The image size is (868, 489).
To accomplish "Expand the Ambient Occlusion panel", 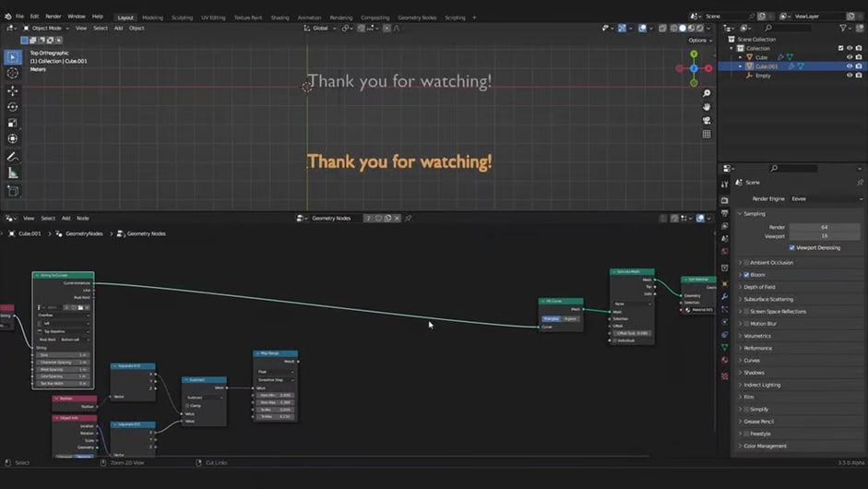I will (x=771, y=263).
